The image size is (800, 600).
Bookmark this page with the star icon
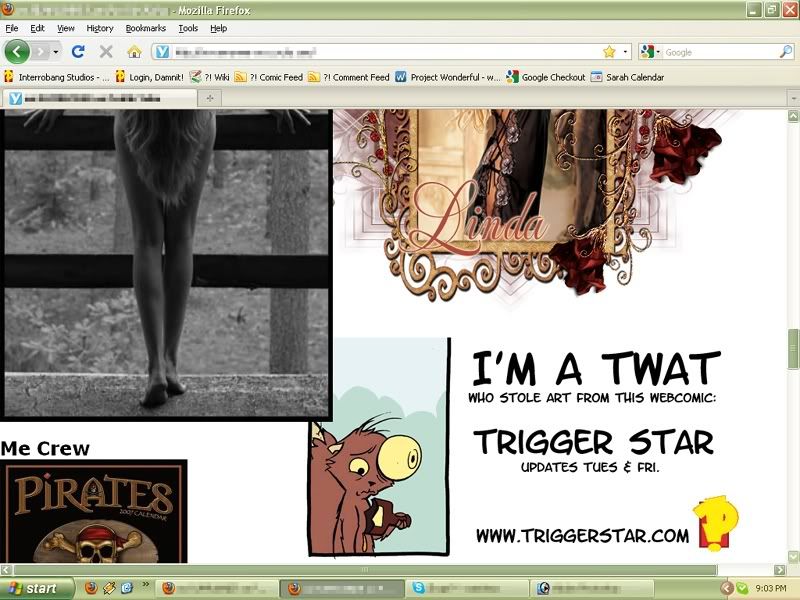(x=609, y=52)
